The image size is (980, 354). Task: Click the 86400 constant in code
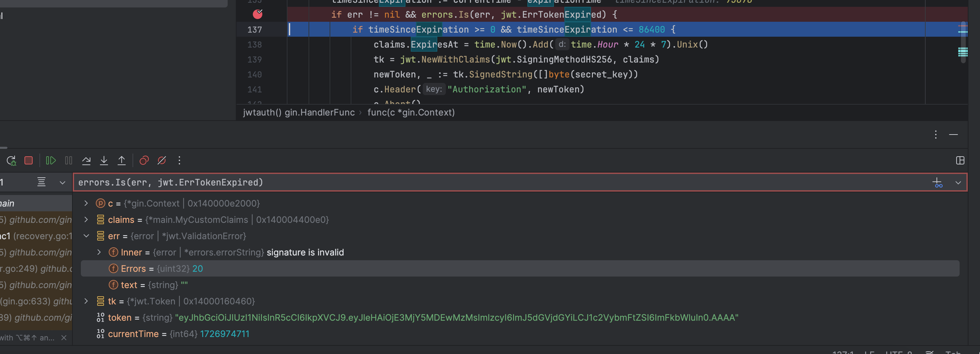pos(652,29)
